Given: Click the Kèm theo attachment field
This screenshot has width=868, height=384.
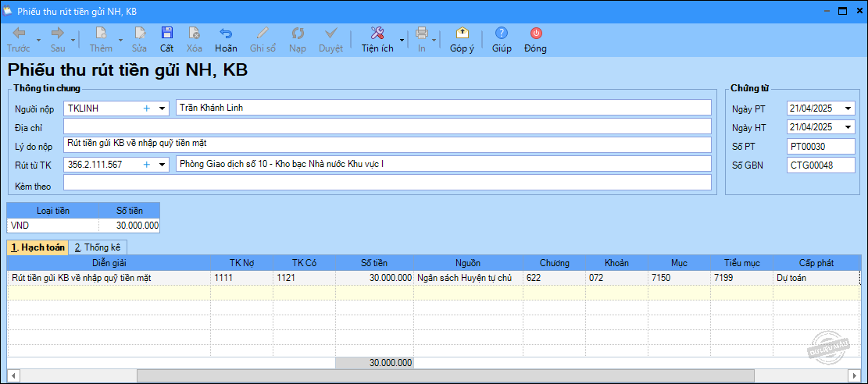Looking at the screenshot, I should click(388, 183).
